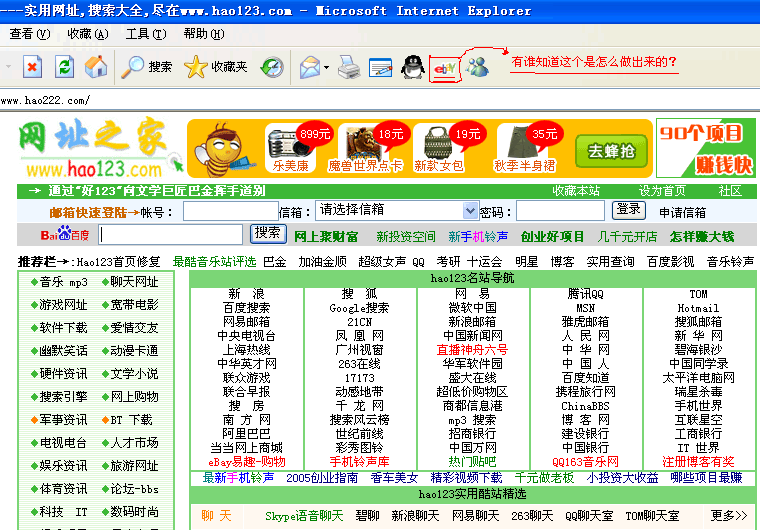The image size is (760, 530).
Task: Open 聊天网址 category
Action: coord(134,282)
